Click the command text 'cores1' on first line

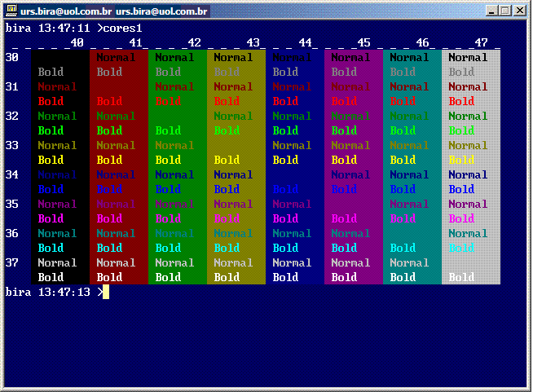point(122,28)
